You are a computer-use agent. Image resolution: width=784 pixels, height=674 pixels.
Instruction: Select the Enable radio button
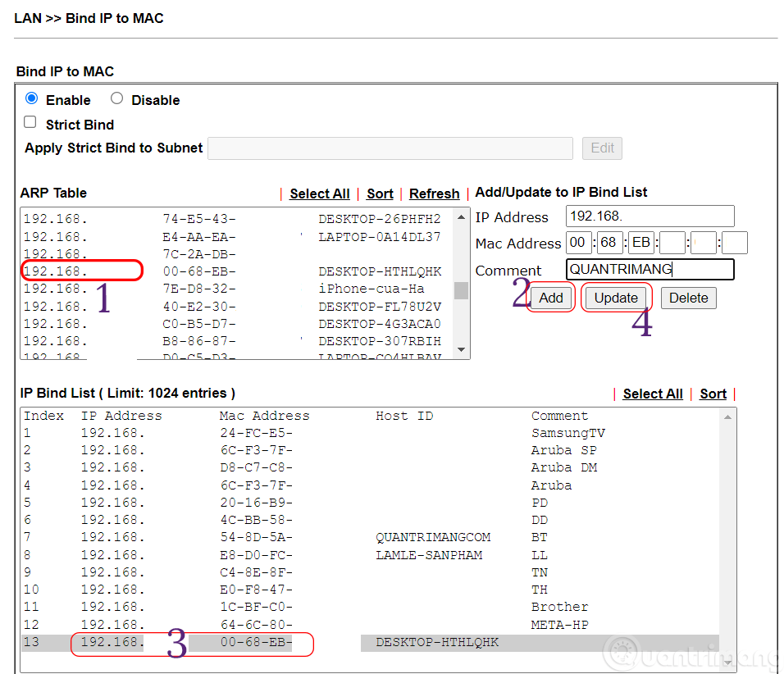tap(31, 98)
